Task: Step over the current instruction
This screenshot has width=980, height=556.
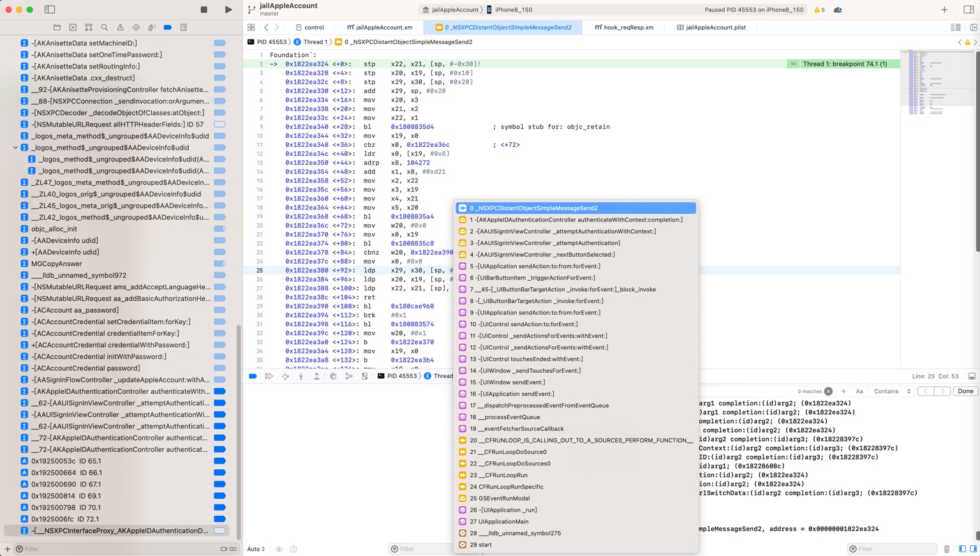Action: click(285, 376)
